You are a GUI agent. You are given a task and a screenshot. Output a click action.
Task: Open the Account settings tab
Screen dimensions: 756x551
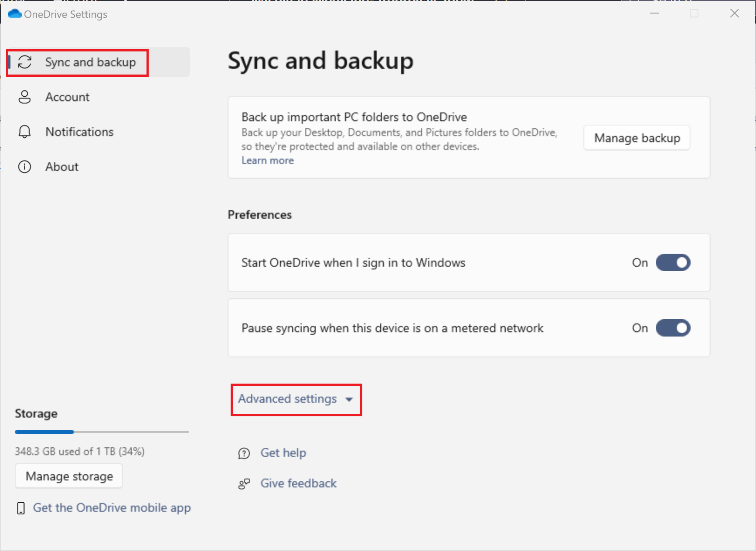tap(67, 97)
